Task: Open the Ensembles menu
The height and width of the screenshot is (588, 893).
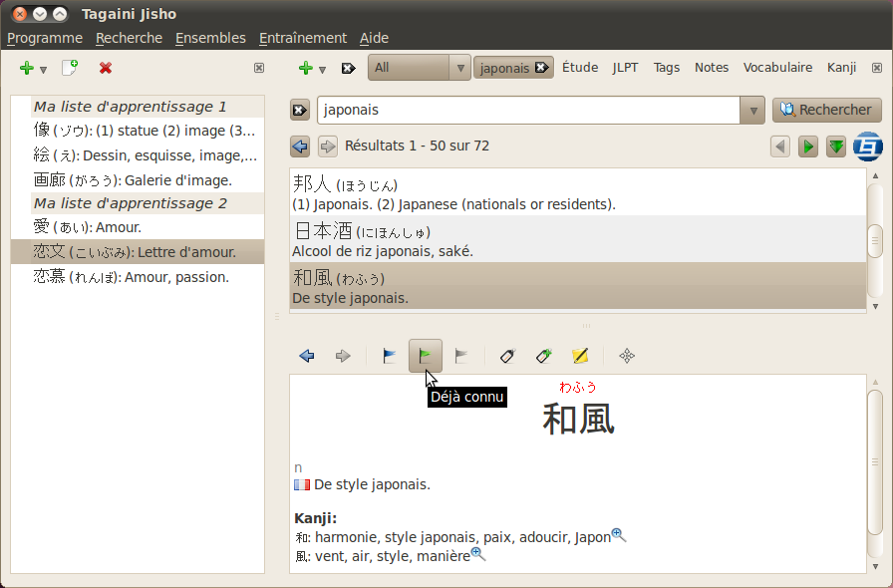Action: [210, 38]
